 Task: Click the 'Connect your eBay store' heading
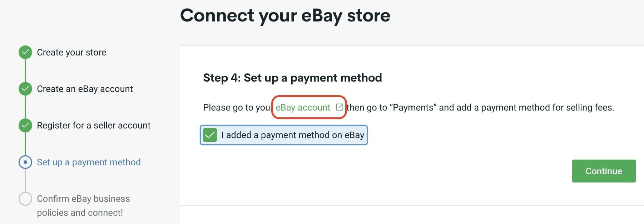tap(286, 15)
